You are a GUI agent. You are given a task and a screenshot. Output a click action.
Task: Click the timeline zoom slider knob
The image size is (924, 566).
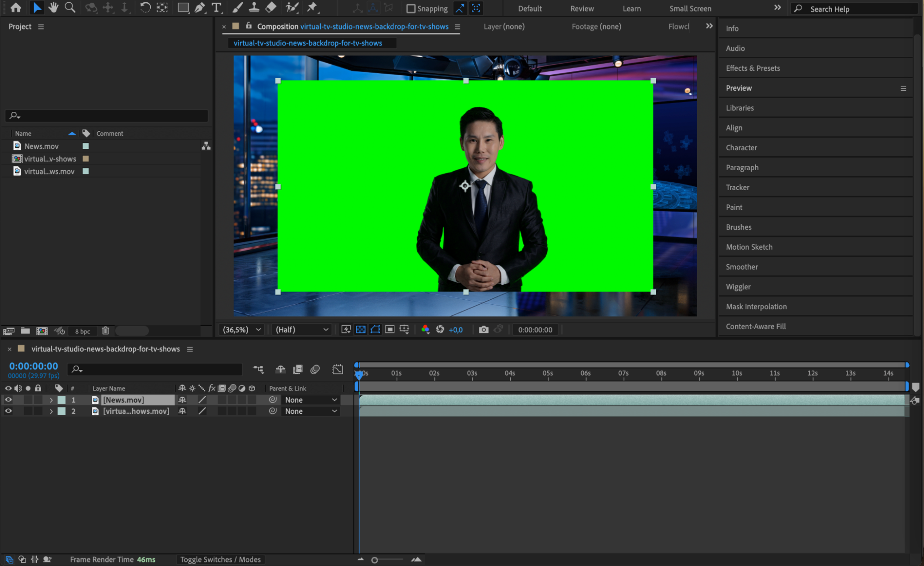(374, 560)
